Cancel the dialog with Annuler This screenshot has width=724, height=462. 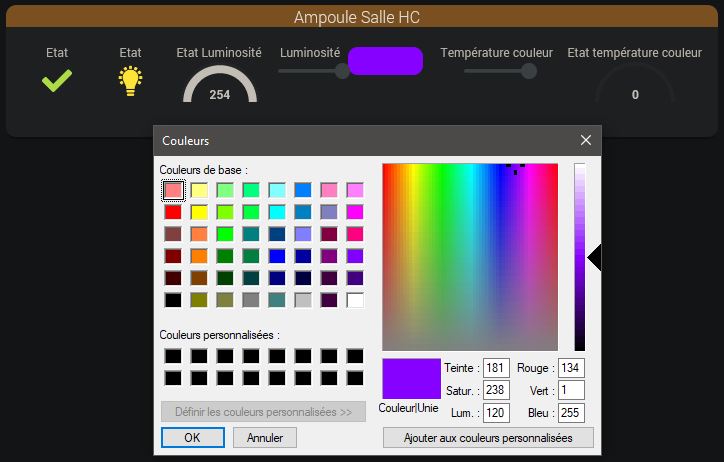coord(265,438)
